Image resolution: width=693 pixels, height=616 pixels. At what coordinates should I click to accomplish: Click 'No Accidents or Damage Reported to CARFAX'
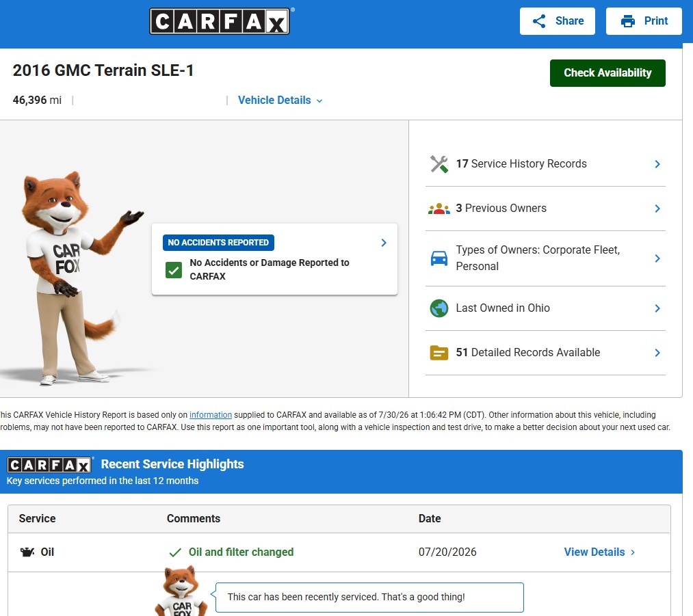click(x=269, y=269)
